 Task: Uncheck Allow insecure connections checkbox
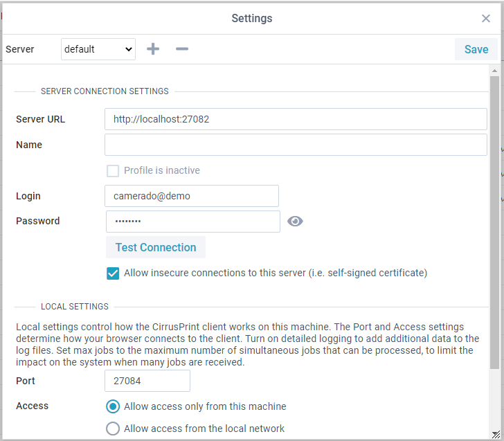(x=113, y=273)
